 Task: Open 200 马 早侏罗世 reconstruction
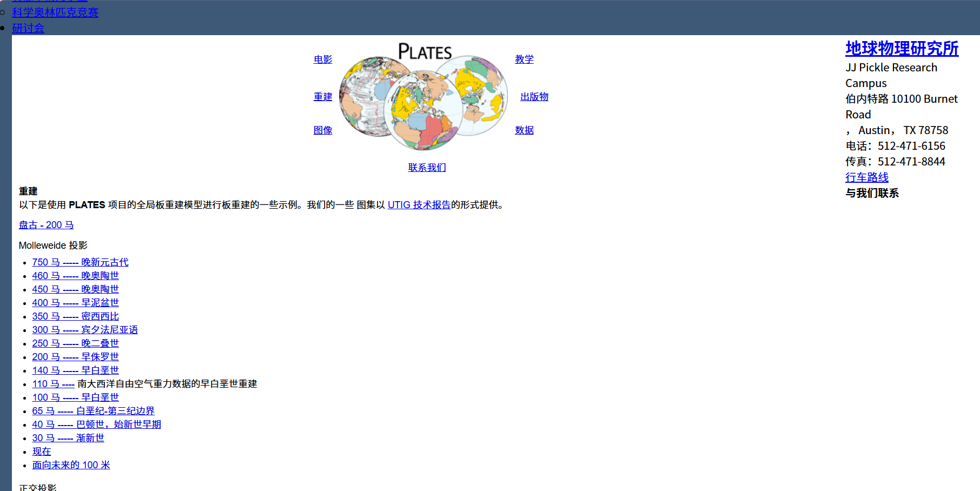point(75,357)
